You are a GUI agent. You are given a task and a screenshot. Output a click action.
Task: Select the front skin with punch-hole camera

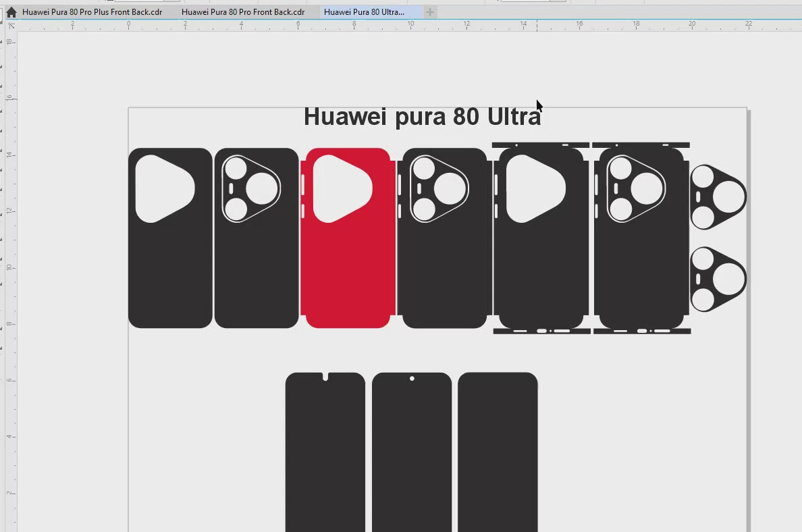pos(412,452)
